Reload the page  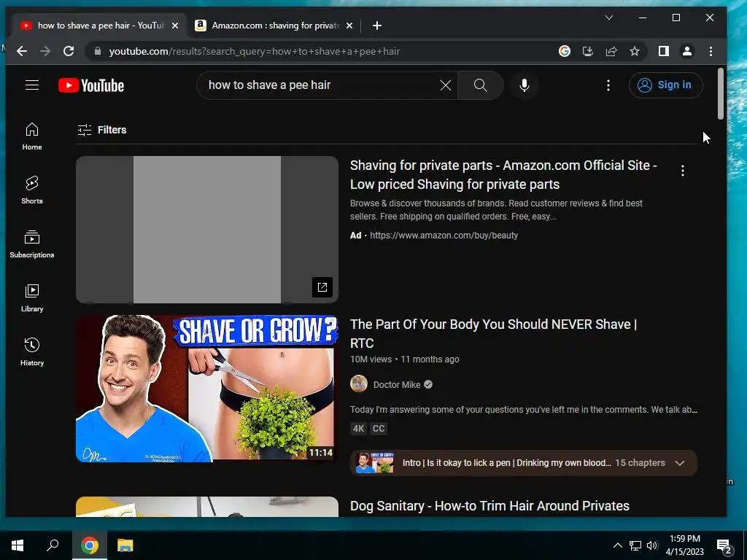click(x=69, y=52)
